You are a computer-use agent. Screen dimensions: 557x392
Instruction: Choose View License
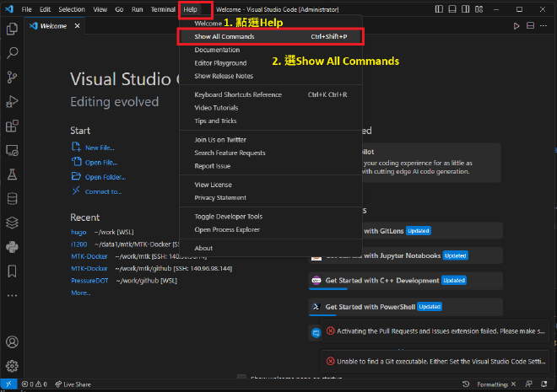(271, 185)
